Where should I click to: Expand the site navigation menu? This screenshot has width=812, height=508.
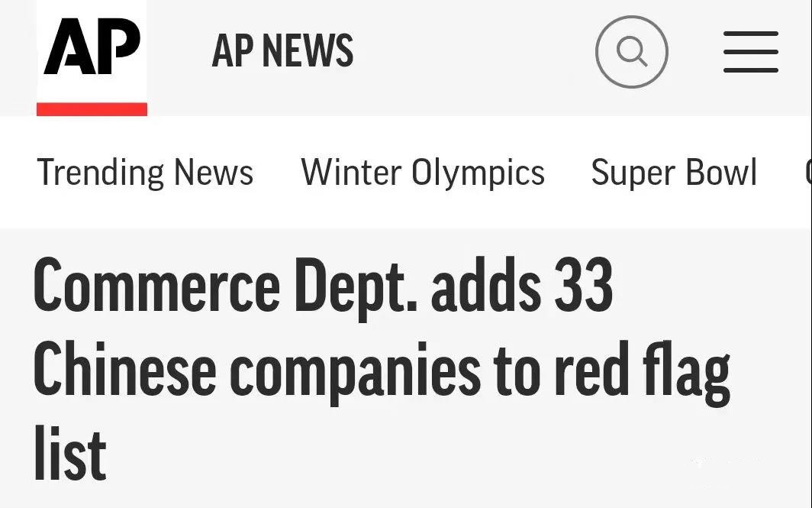click(750, 52)
